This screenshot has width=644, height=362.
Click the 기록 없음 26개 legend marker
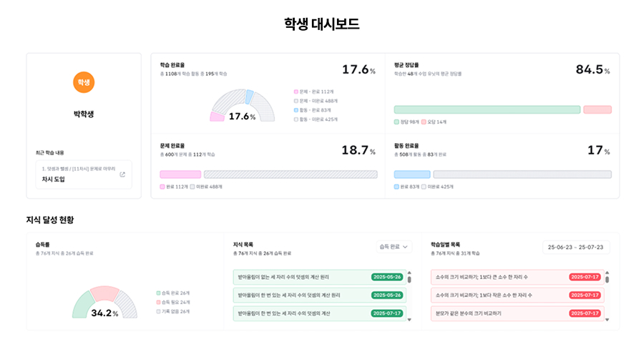coord(158,311)
